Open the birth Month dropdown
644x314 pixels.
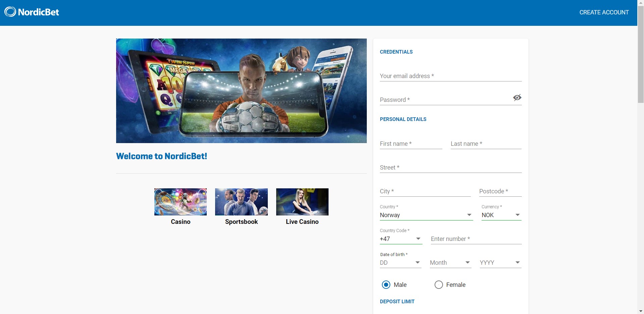pos(450,263)
